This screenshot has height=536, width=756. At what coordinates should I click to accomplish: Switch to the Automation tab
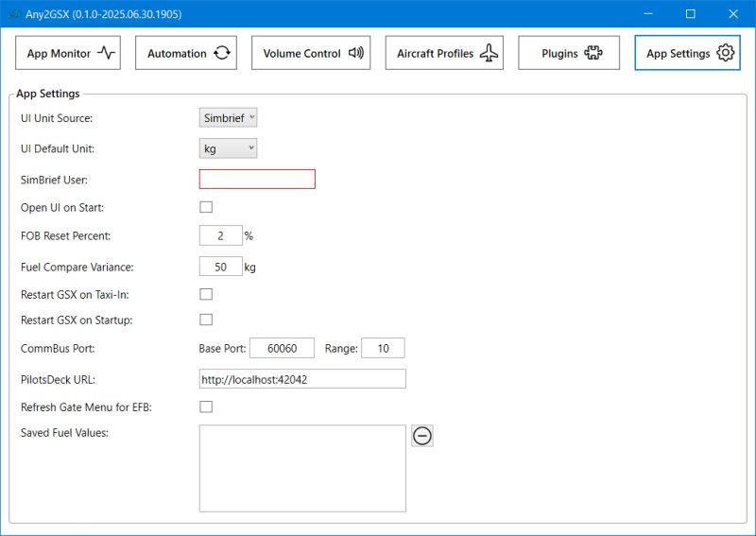pos(186,53)
